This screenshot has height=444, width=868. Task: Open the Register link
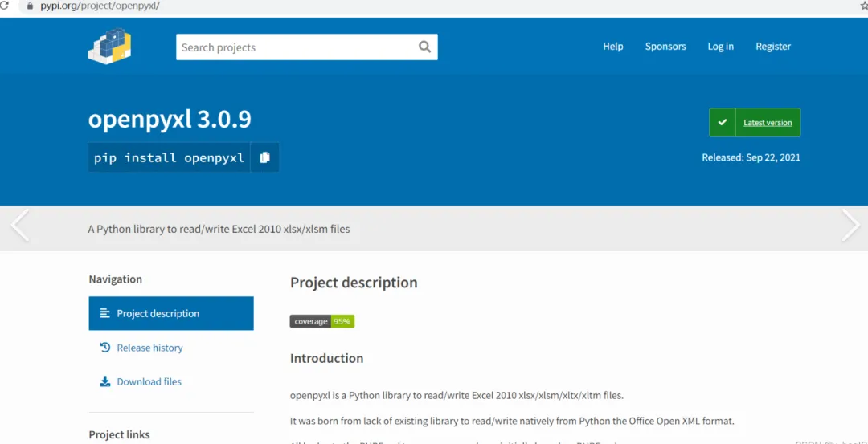(x=773, y=47)
